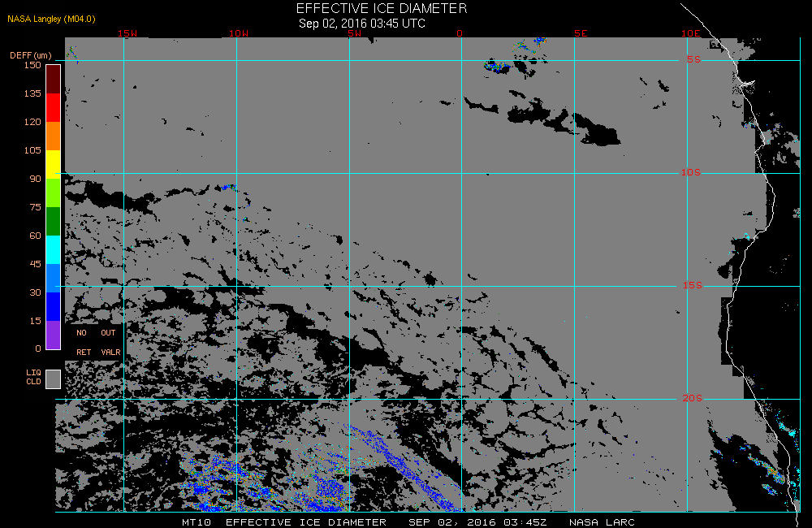The height and width of the screenshot is (528, 812).
Task: Click the 'NO RET' legend label
Action: click(84, 343)
